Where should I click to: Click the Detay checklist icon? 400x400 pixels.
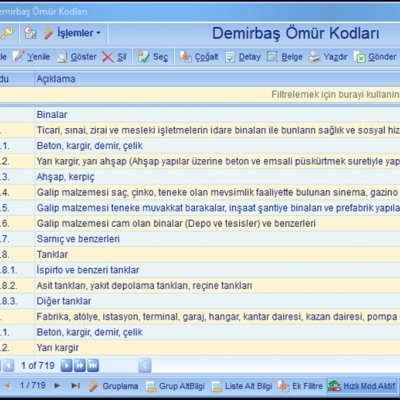pyautogui.click(x=230, y=57)
